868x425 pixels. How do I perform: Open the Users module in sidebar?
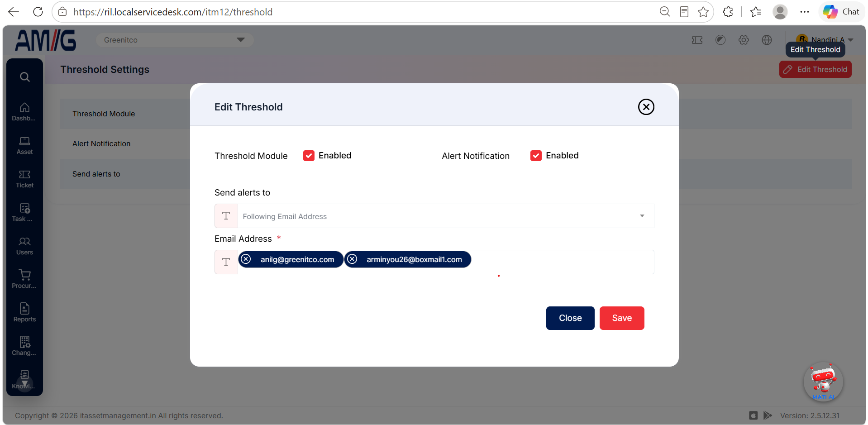pyautogui.click(x=24, y=246)
